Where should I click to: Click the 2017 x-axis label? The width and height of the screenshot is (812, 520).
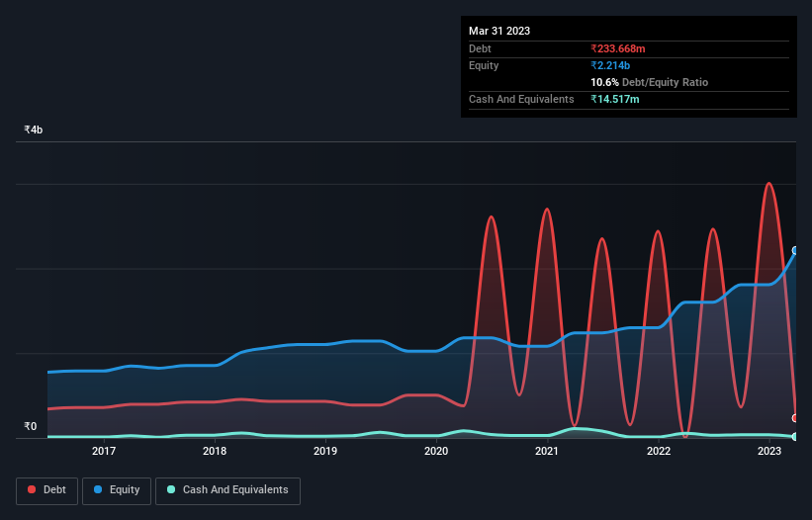click(104, 451)
